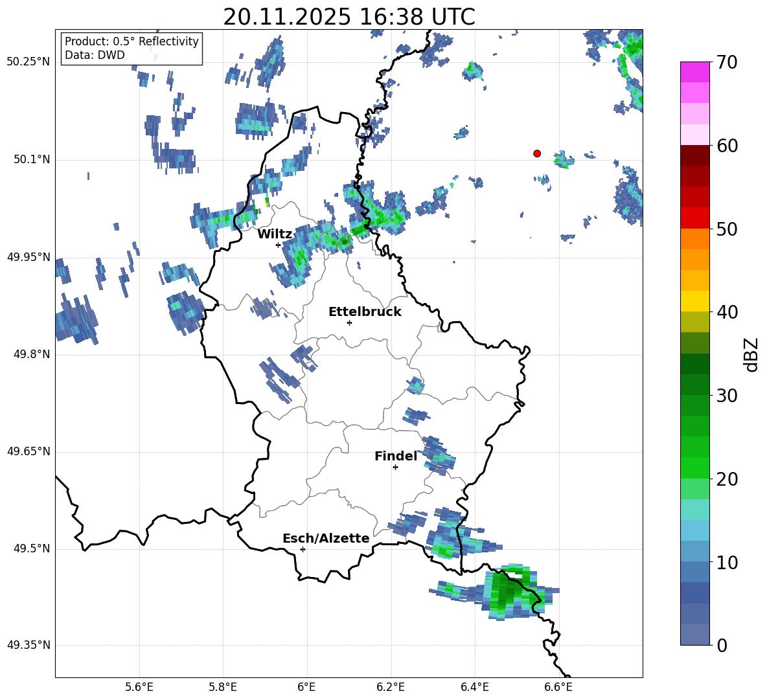Click the Ettelbruck station cross marker
The height and width of the screenshot is (700, 767).
tap(349, 322)
